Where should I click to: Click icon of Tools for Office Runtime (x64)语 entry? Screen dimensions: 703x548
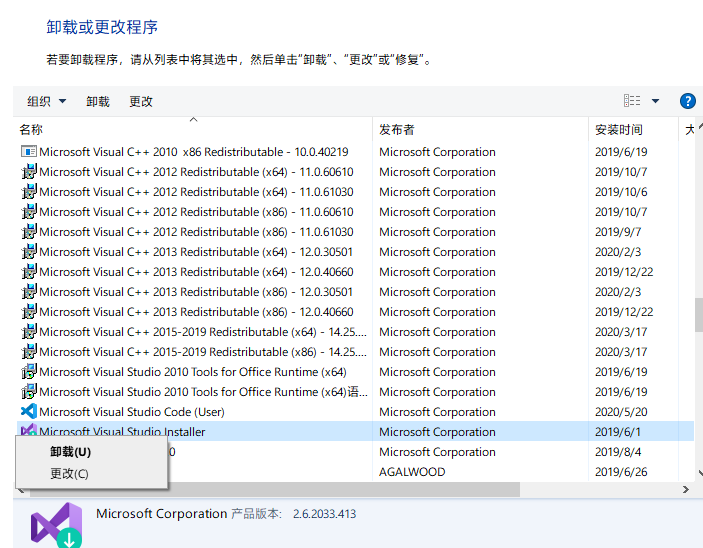(x=29, y=391)
